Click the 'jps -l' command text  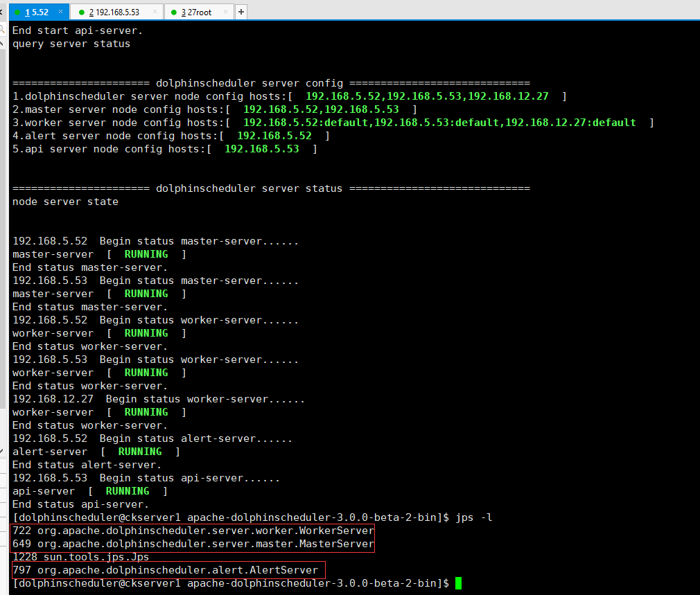pos(473,518)
